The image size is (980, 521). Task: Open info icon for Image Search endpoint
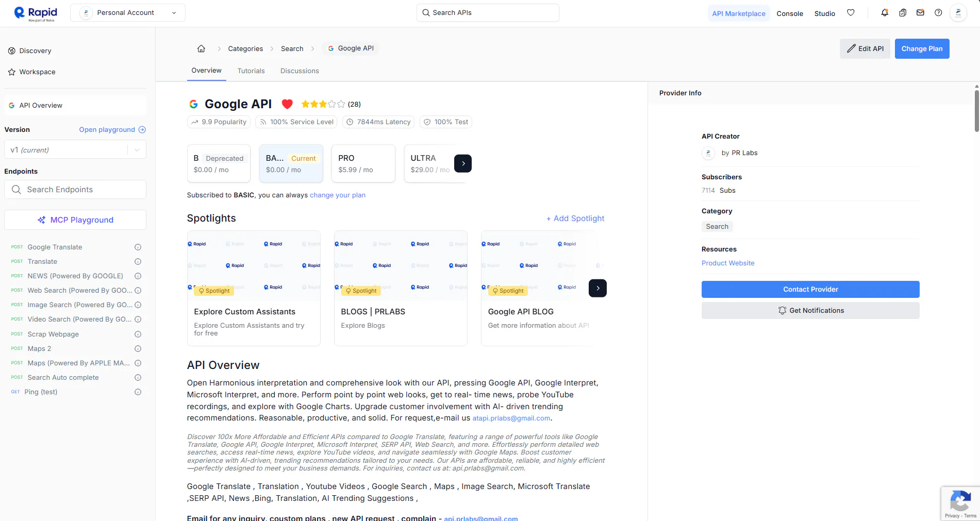click(138, 305)
